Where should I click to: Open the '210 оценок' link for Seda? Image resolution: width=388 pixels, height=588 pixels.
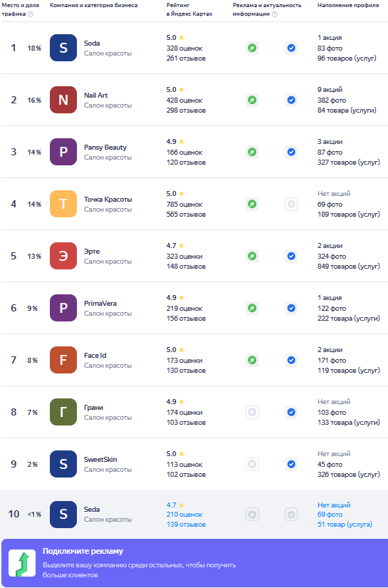[184, 515]
